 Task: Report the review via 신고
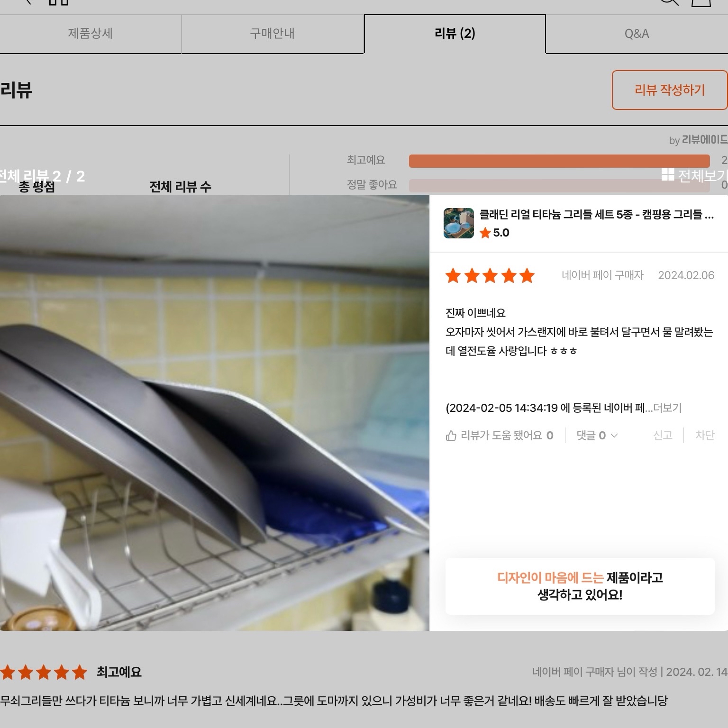click(663, 435)
